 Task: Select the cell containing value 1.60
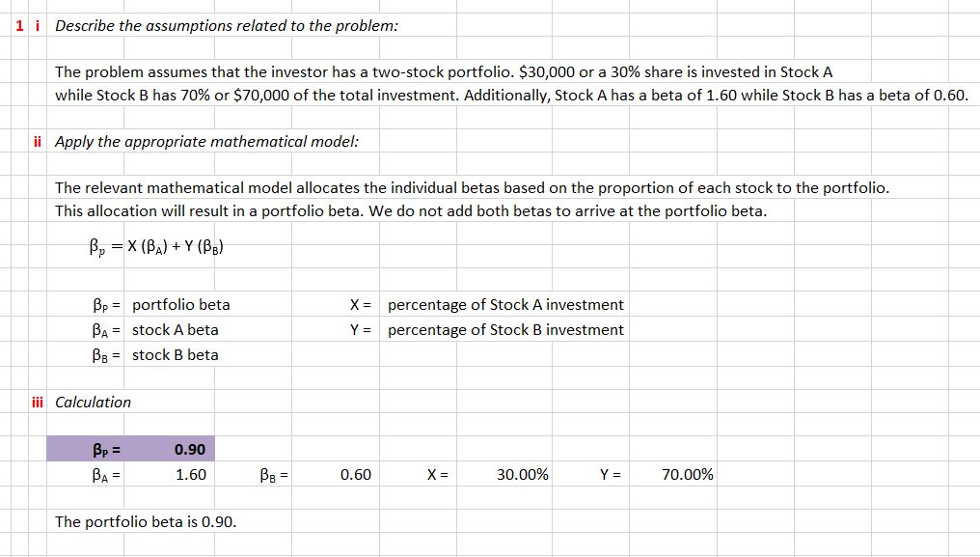coord(190,474)
